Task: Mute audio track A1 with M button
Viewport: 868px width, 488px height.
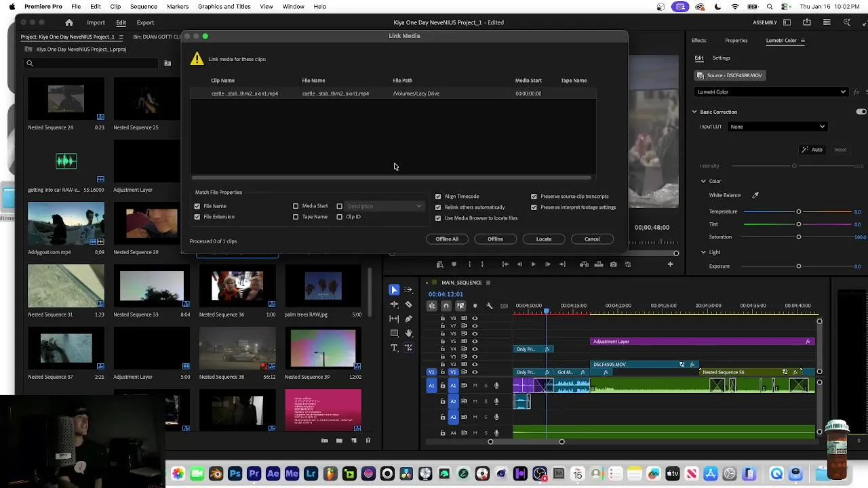Action: (x=475, y=386)
